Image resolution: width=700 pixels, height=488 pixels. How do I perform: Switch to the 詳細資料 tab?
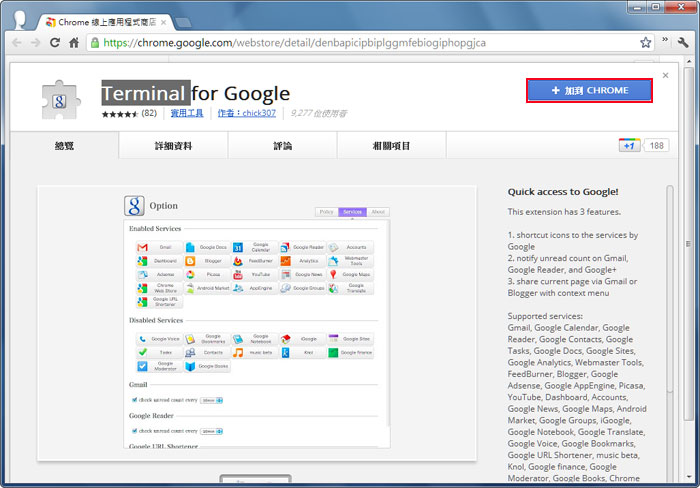[173, 146]
